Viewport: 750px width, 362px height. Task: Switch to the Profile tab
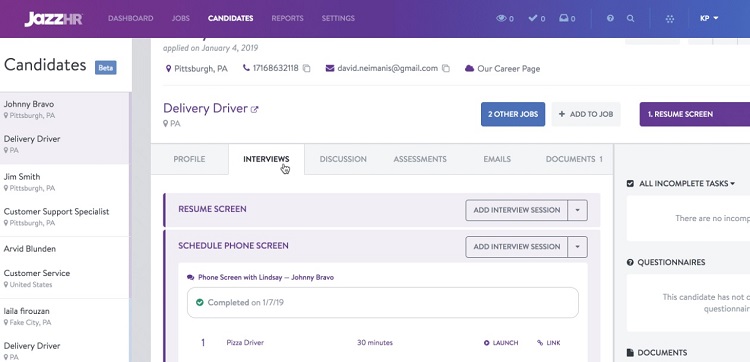(189, 159)
